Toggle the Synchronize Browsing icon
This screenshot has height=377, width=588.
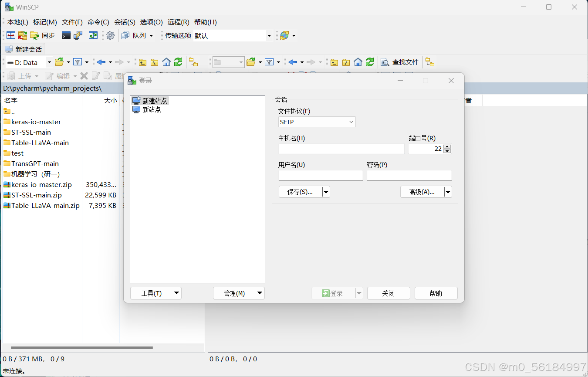pos(93,35)
